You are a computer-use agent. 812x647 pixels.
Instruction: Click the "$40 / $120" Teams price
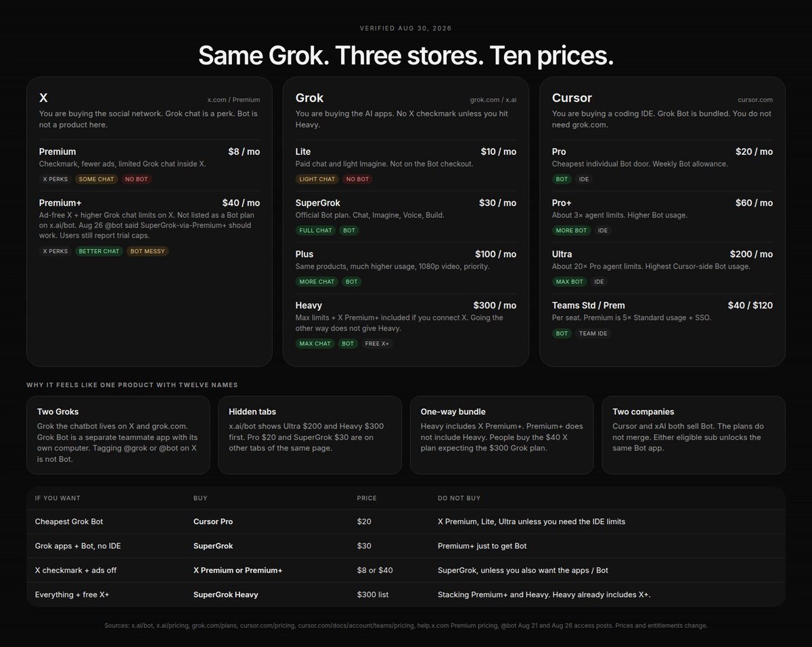[x=750, y=306]
